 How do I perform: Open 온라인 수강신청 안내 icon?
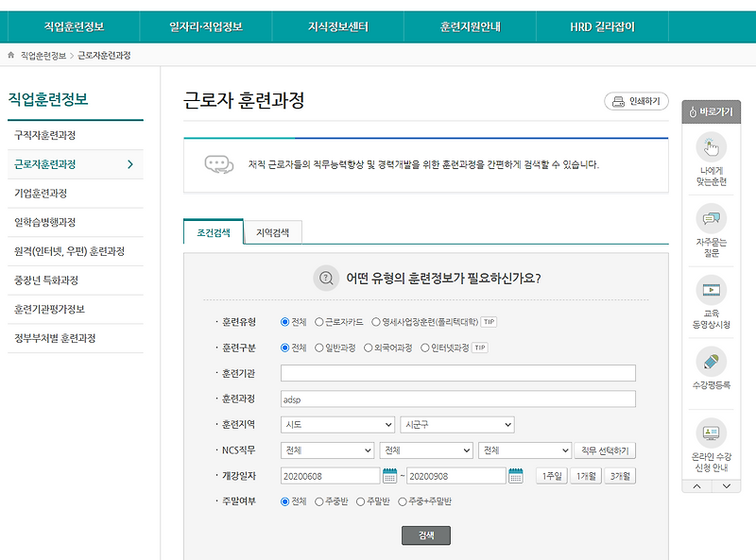(x=712, y=433)
